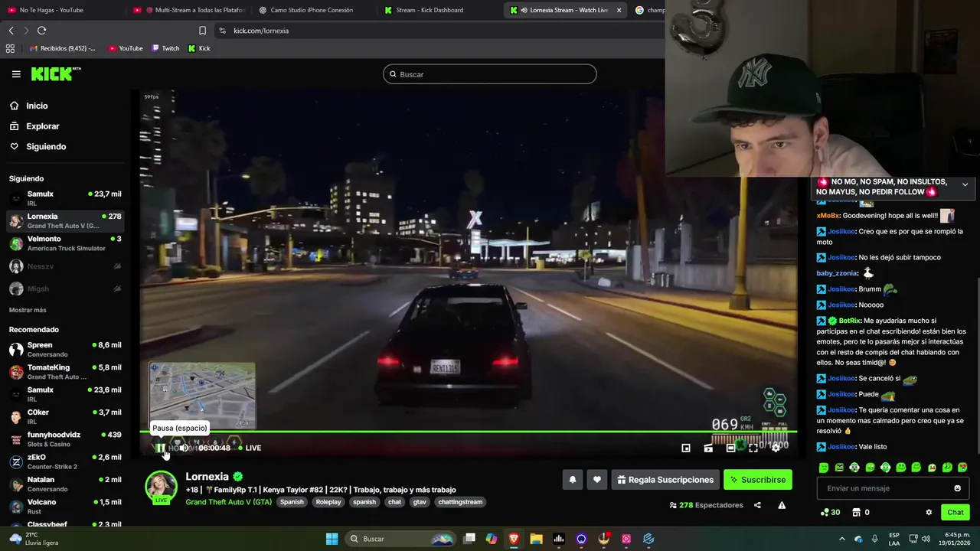Open offline Migsh channel

[x=65, y=289]
